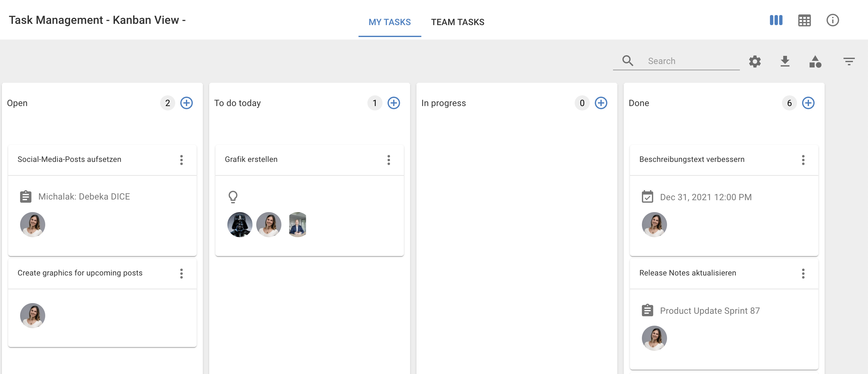The height and width of the screenshot is (374, 868).
Task: Open the Release Notes aktualisieren task title
Action: click(687, 273)
